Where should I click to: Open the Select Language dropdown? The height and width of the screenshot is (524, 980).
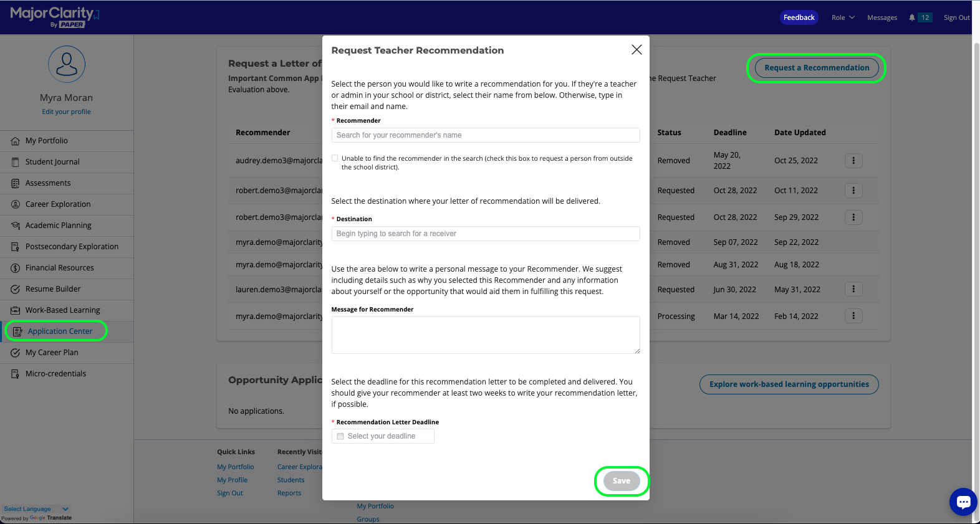coord(36,509)
